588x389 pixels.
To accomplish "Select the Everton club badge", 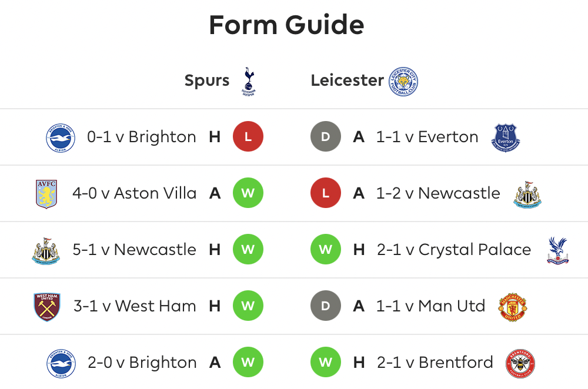I will [x=506, y=138].
